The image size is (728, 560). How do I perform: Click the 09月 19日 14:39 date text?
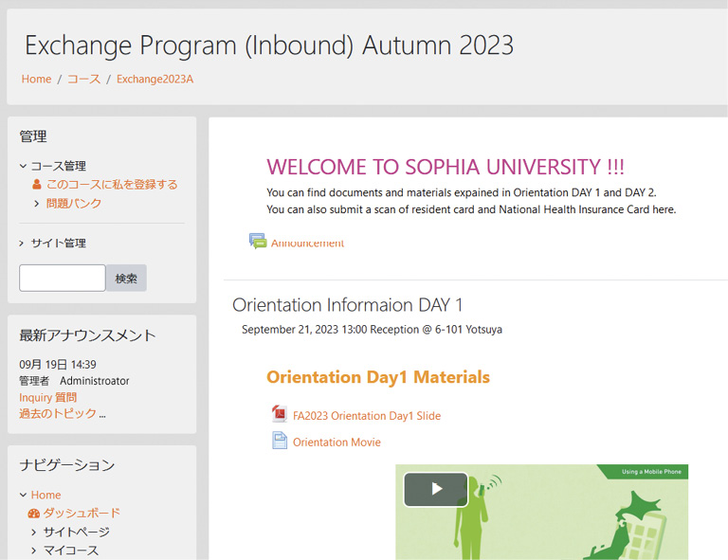pos(58,364)
